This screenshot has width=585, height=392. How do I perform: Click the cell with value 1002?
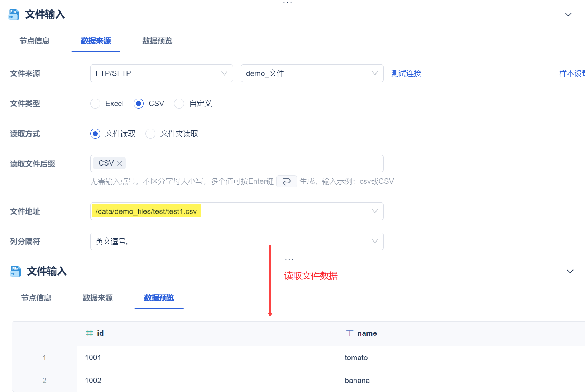(x=207, y=381)
